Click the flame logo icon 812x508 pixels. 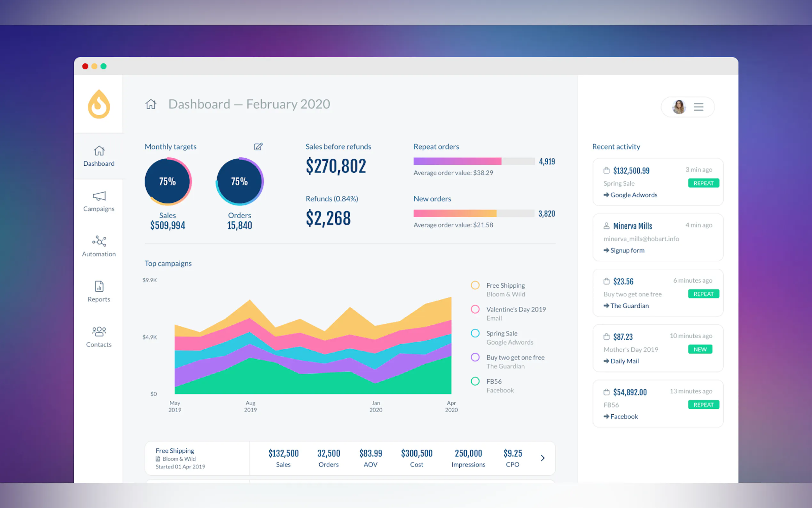(99, 105)
